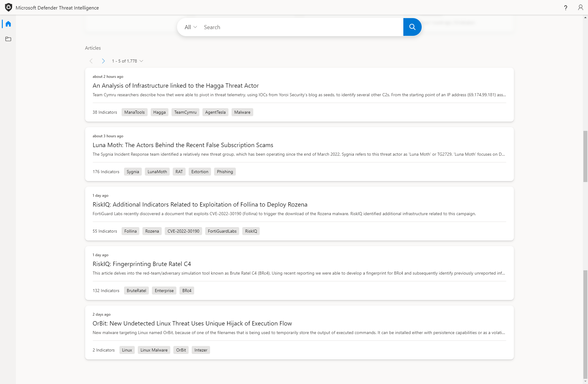Click the 176 Indicators count
Screen dimensions: 588x384
tap(106, 172)
